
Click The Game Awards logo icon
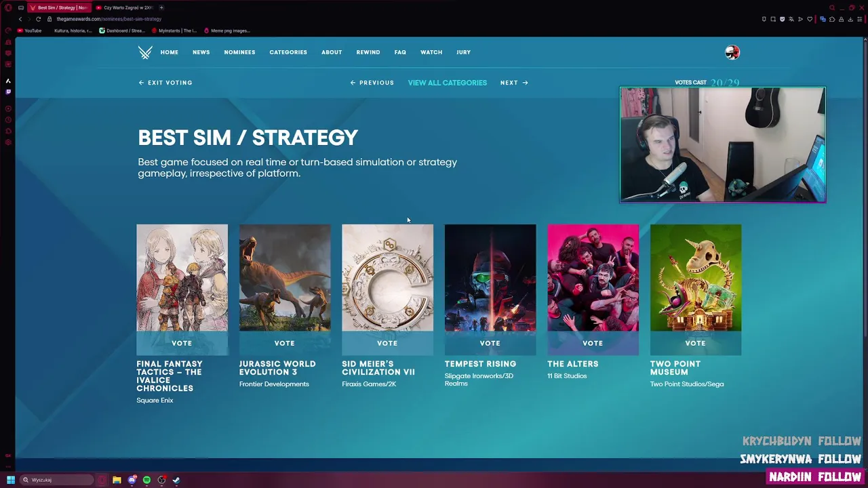click(x=145, y=52)
